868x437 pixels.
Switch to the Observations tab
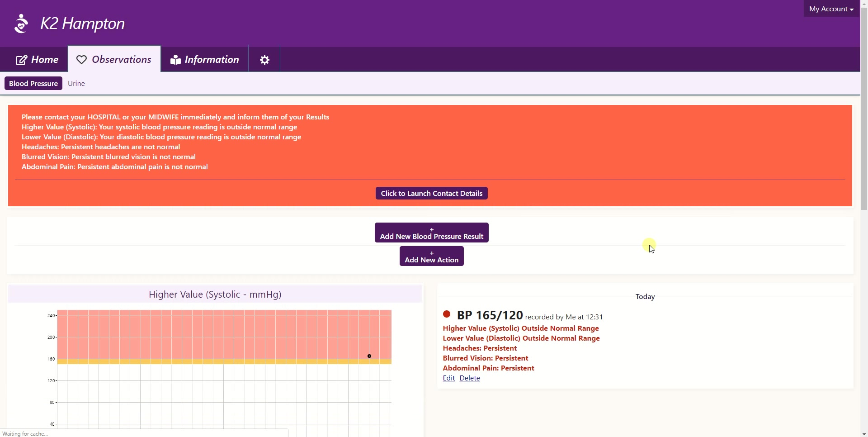coord(114,59)
